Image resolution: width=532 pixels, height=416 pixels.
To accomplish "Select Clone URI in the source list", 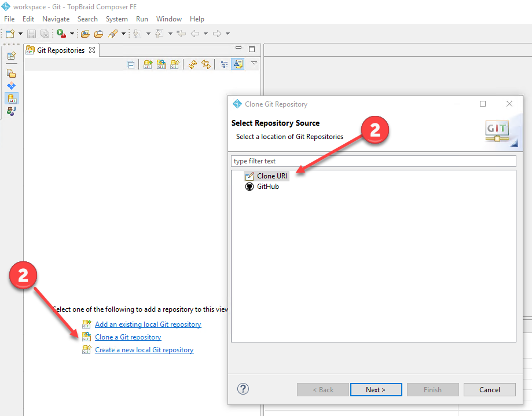I will point(267,176).
